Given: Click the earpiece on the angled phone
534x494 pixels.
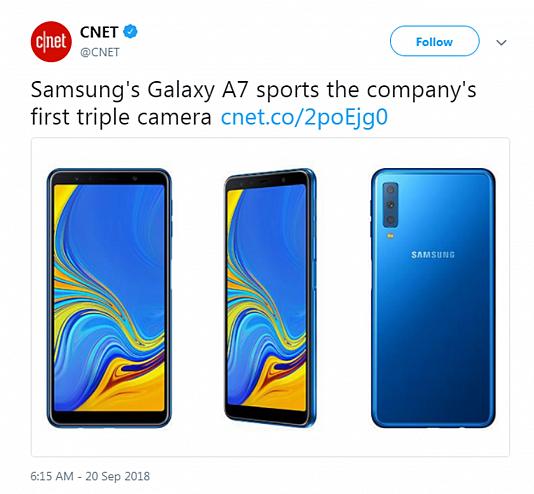Looking at the screenshot, I should [x=266, y=179].
